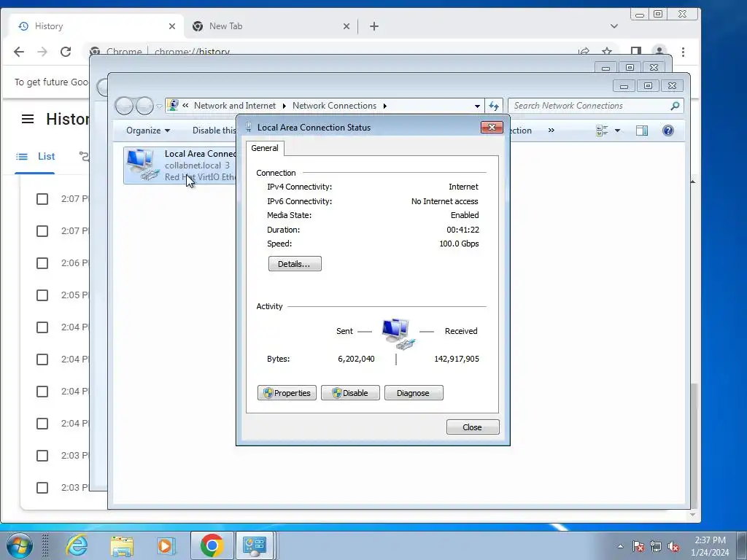Select the General tab in status dialog
Viewport: 747px width, 560px height.
coord(265,148)
